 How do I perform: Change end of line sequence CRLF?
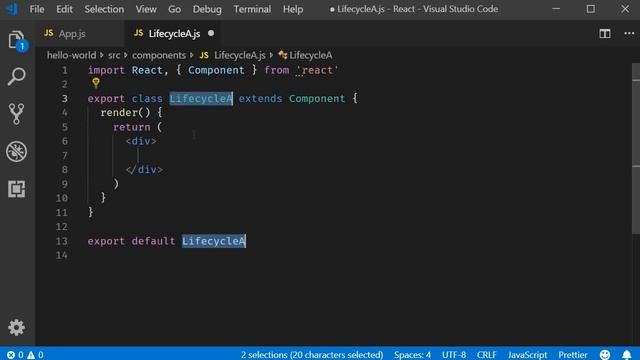point(487,355)
